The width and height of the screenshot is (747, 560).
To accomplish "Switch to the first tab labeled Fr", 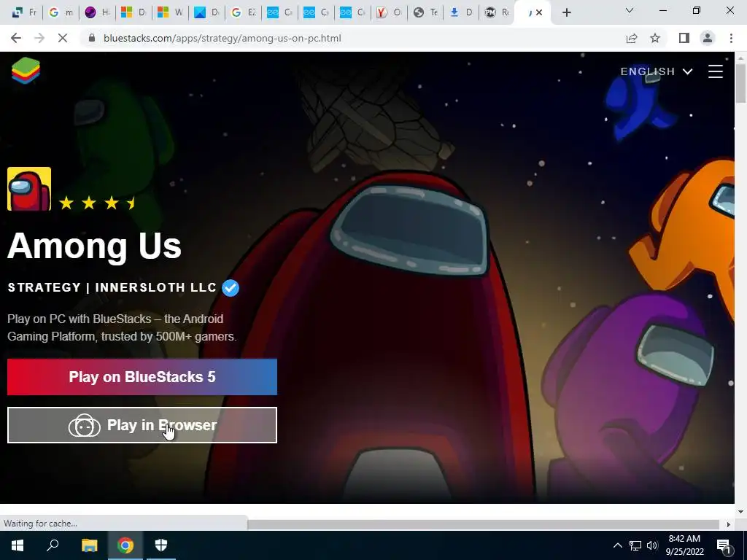I will [x=24, y=12].
